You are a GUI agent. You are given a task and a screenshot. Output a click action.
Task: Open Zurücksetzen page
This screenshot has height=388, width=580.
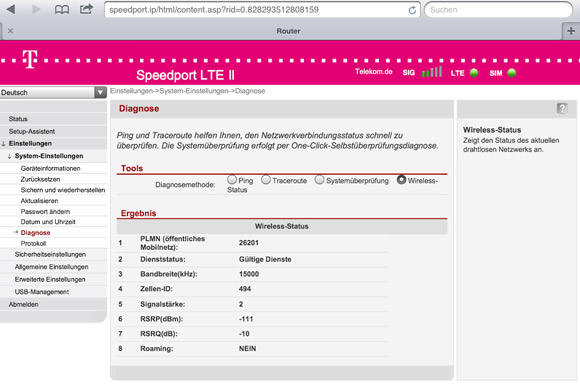point(40,179)
